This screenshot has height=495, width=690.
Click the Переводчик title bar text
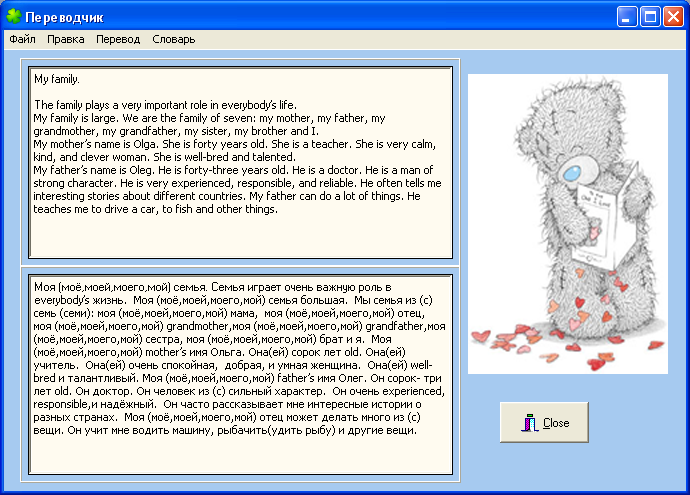click(x=64, y=18)
